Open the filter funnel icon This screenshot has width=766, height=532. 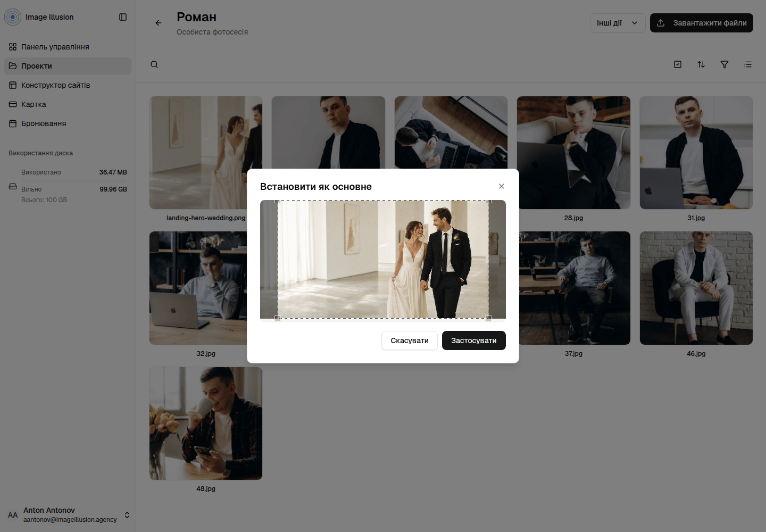725,64
